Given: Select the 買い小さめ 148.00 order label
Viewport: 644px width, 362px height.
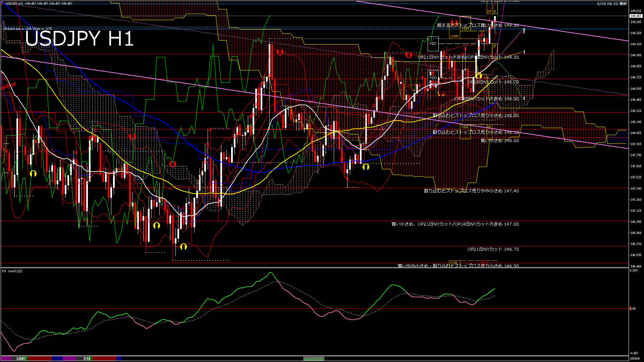Looking at the screenshot, I should point(499,141).
